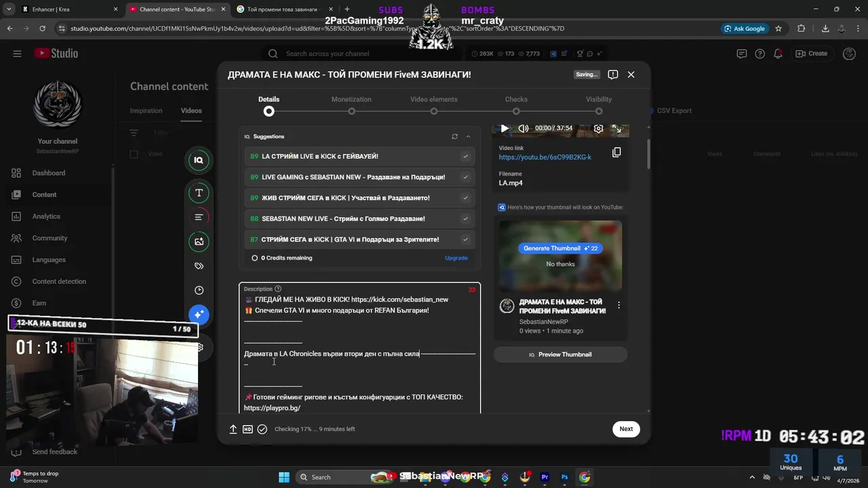Click the Upgrade credits link

point(456,258)
